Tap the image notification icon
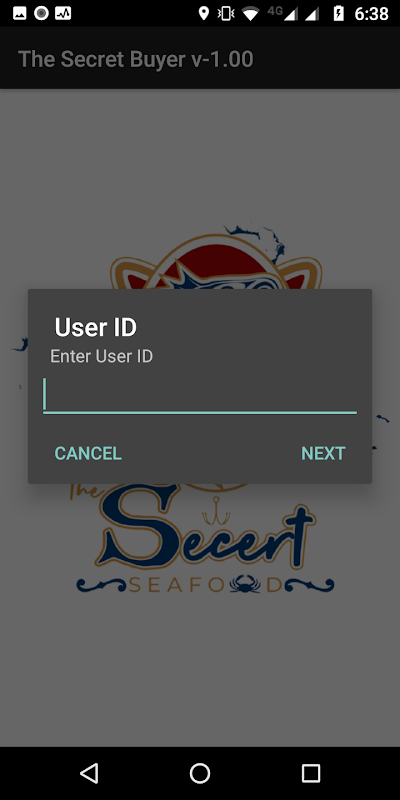Screen dimensions: 400x800 [x=19, y=14]
